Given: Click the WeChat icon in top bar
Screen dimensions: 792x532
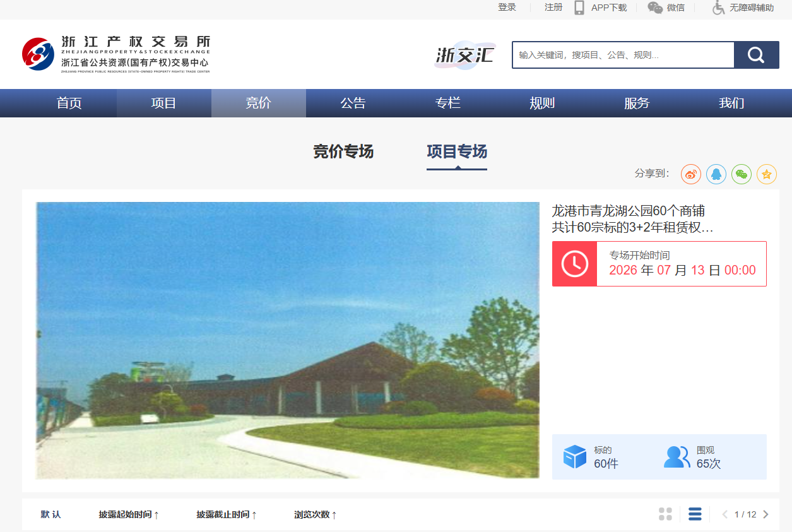Looking at the screenshot, I should (655, 8).
